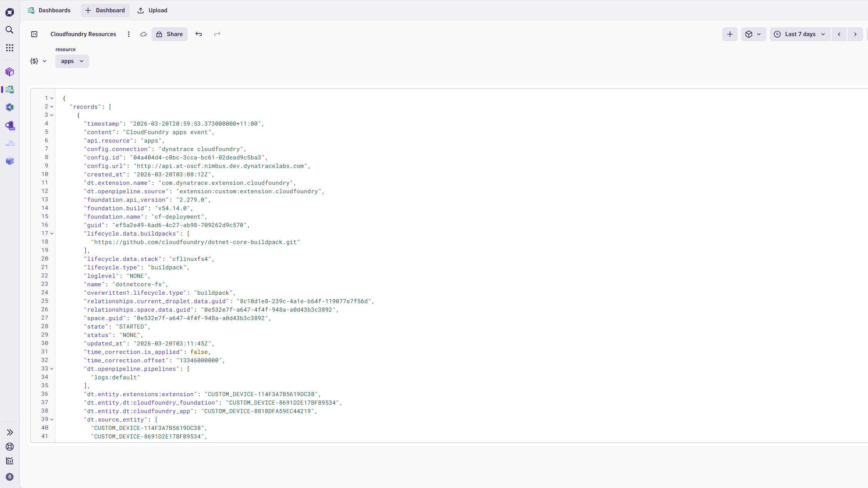Click the sync status cloud icon
868x488 pixels.
(143, 34)
